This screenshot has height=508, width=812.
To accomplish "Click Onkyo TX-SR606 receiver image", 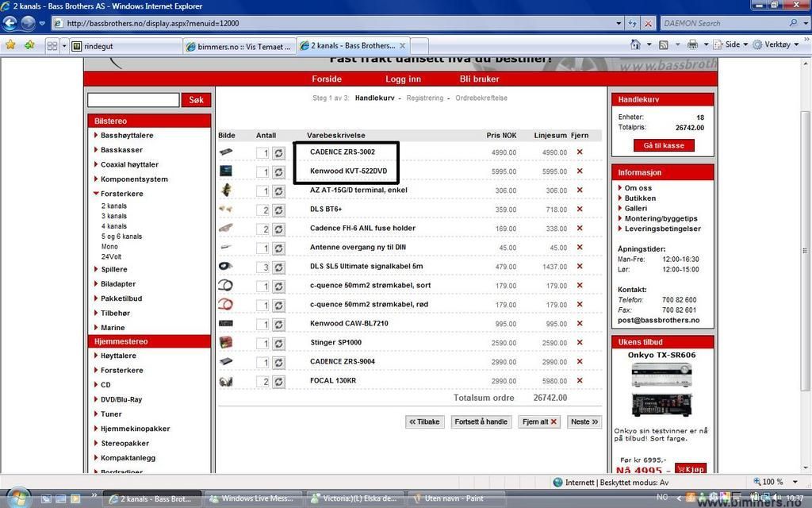I will 661,389.
